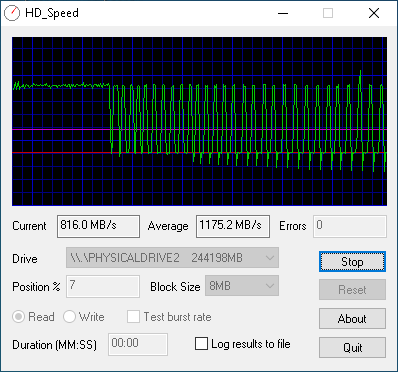
Task: Quit the HD_Speed application
Action: pyautogui.click(x=352, y=348)
